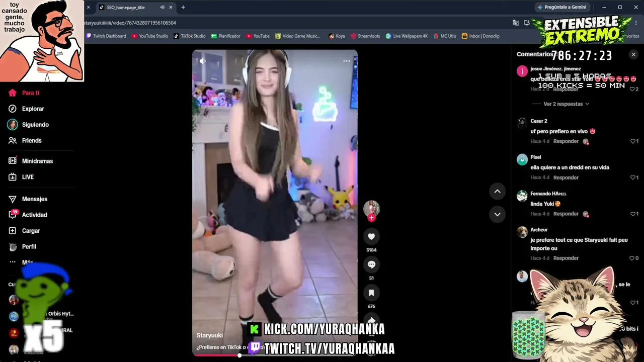Seek the video using the progress bar
This screenshot has width=644, height=362.
tap(275, 355)
